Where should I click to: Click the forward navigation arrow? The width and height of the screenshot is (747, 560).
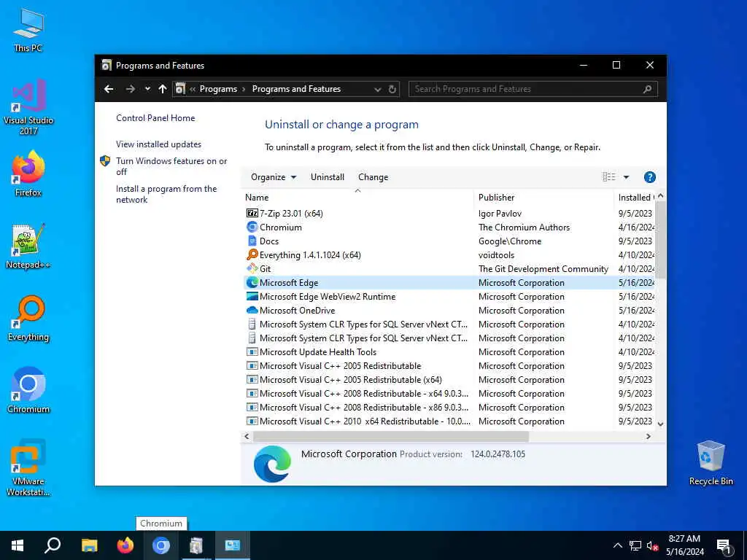tap(130, 89)
